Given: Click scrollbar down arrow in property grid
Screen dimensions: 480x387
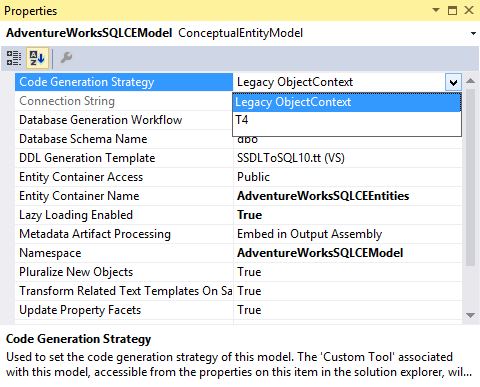Looking at the screenshot, I should (470, 315).
